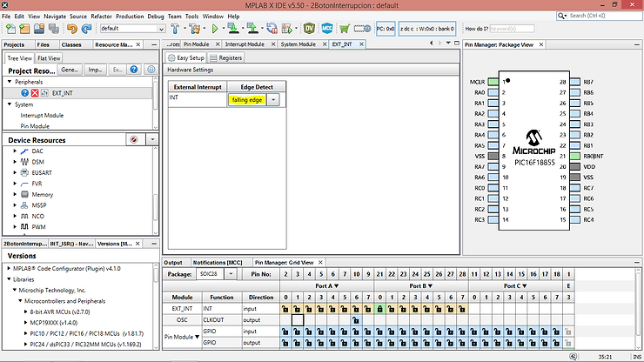Clean and build with the hammer-broom icon
The height and width of the screenshot is (362, 644).
195,29
